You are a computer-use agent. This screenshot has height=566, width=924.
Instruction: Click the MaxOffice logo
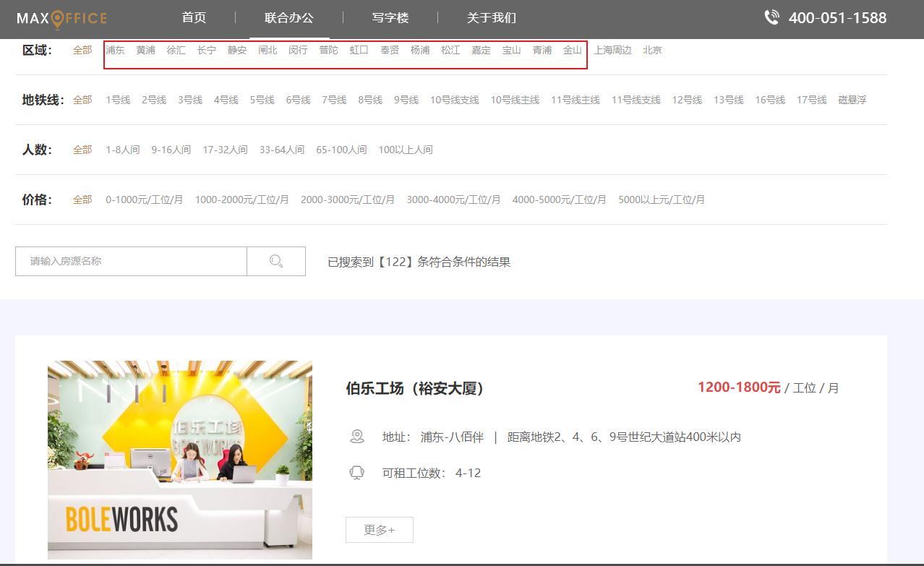coord(61,18)
